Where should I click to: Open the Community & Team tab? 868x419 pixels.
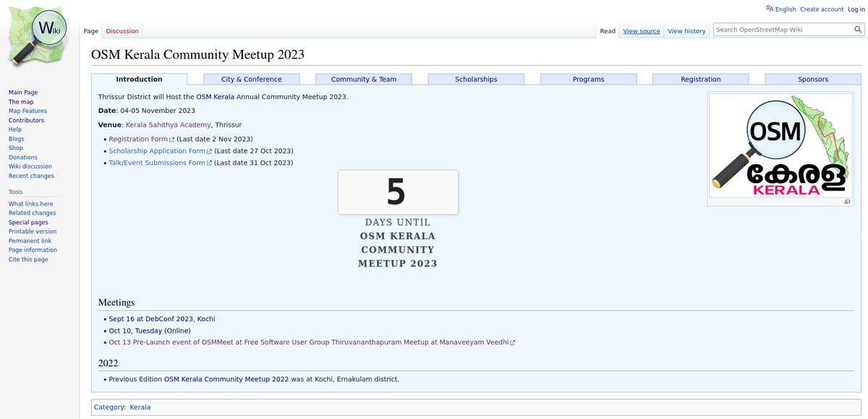364,79
